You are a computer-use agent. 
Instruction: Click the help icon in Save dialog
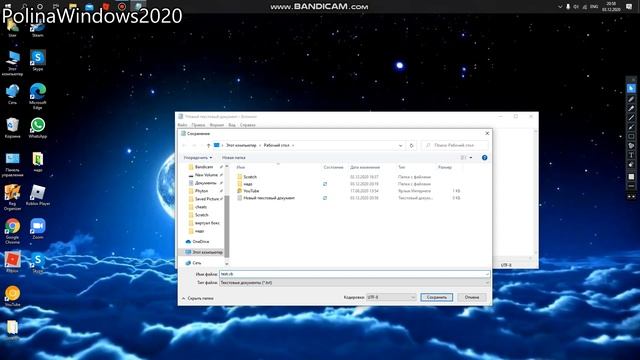(x=484, y=158)
